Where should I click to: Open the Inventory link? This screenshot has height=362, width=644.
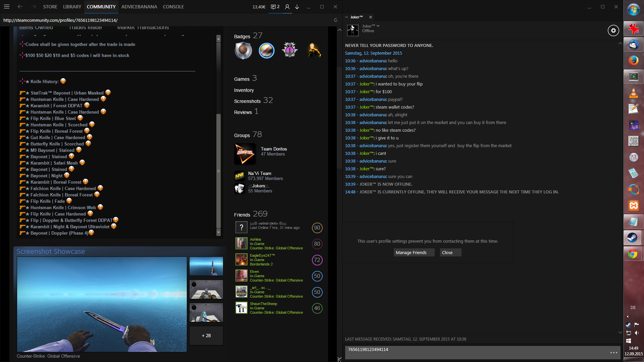tap(244, 90)
